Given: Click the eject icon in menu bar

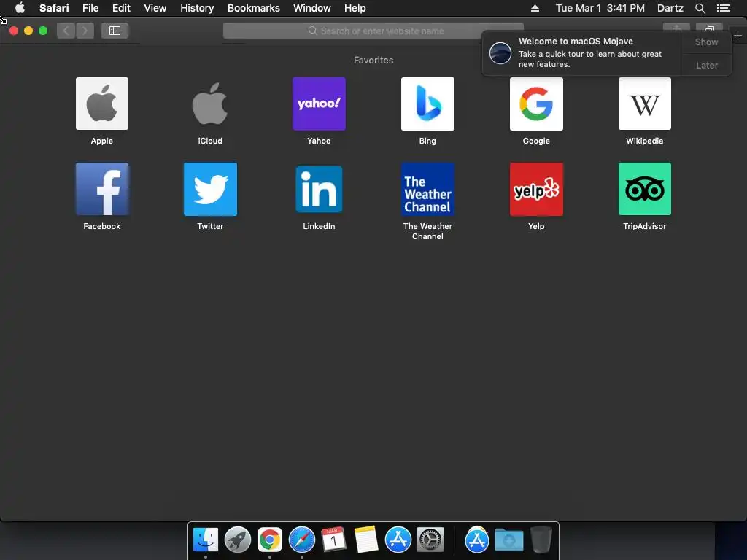Looking at the screenshot, I should (535, 8).
